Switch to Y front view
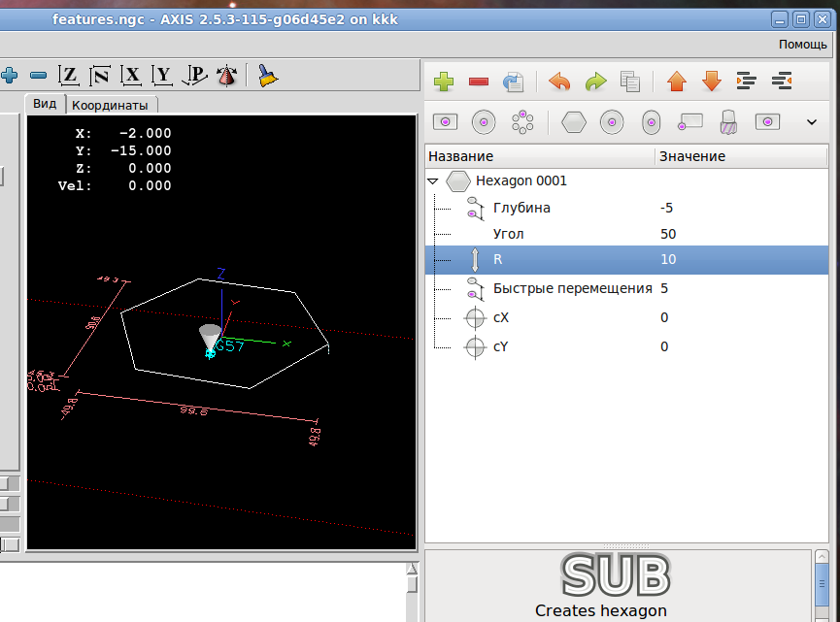 pyautogui.click(x=162, y=76)
